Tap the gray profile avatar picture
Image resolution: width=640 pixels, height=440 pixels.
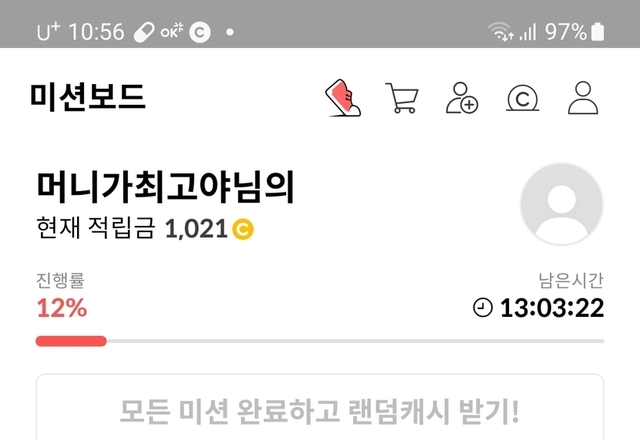pos(562,204)
